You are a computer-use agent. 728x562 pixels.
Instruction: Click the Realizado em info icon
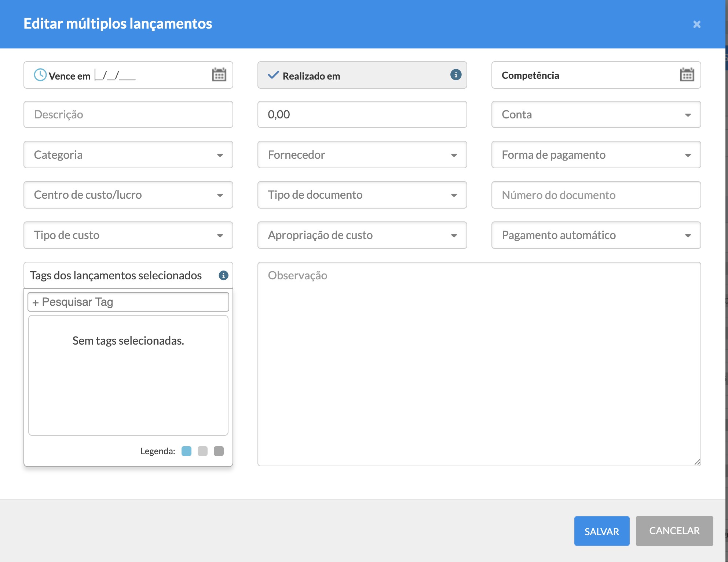[456, 75]
